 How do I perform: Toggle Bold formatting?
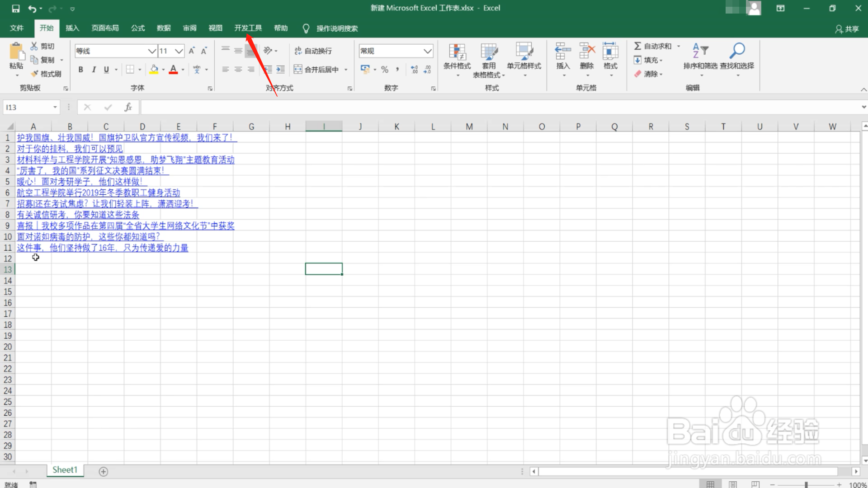click(80, 69)
